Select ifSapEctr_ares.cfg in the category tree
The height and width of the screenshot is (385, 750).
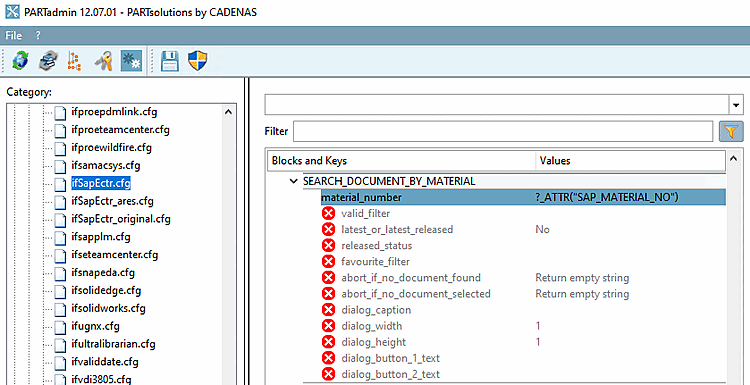pyautogui.click(x=112, y=201)
